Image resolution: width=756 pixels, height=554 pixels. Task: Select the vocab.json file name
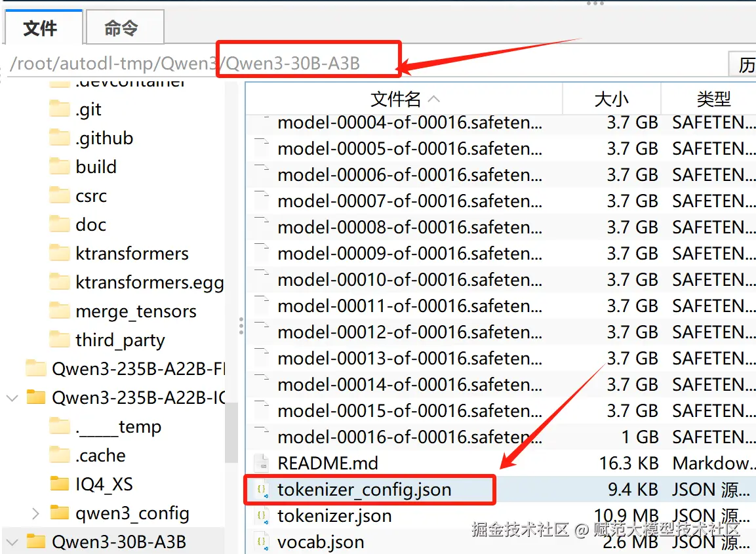click(321, 542)
